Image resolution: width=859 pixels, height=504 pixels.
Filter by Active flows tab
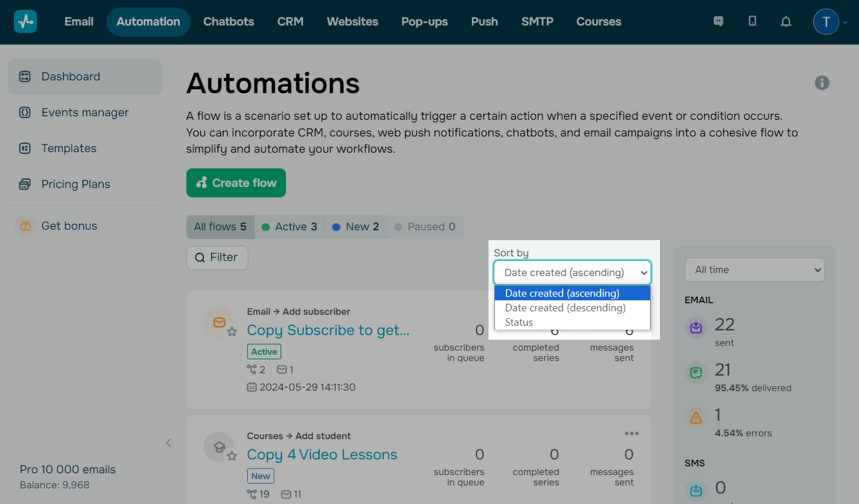click(289, 227)
